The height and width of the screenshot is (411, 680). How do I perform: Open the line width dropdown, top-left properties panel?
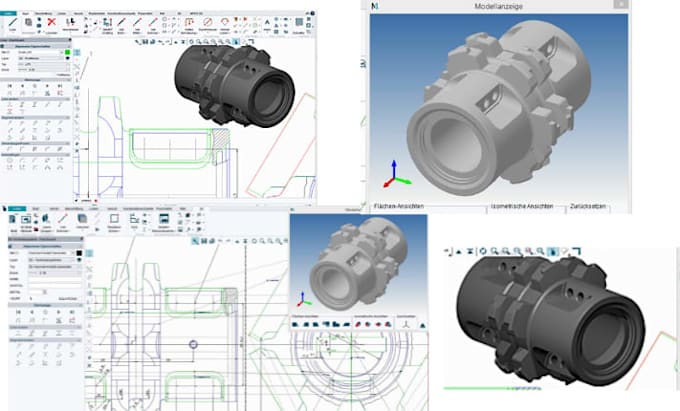click(x=43, y=69)
